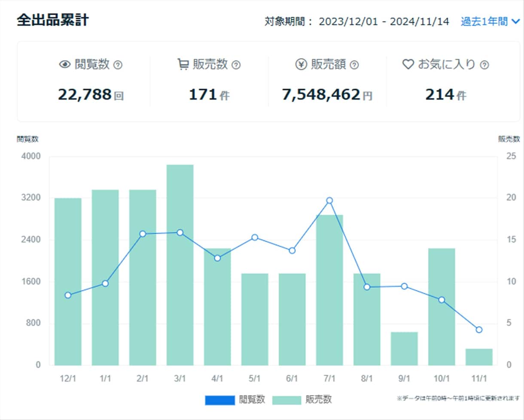
Task: Click the yen icon beside 販売額
Action: (x=301, y=65)
